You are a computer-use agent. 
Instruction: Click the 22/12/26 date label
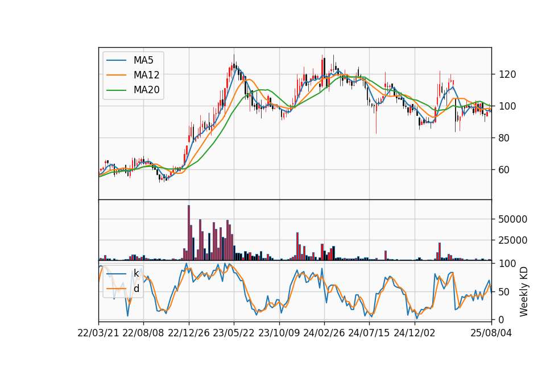pyautogui.click(x=189, y=333)
